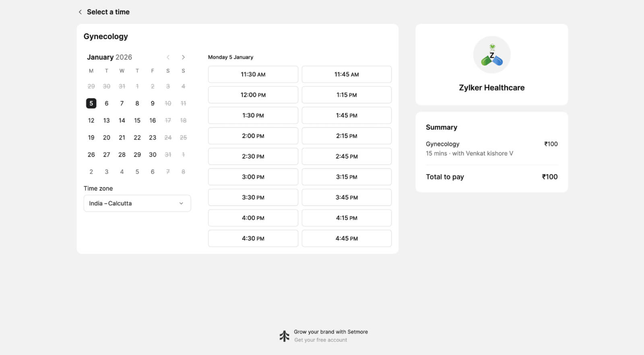Viewport: 644px width, 355px height.
Task: Pick the 15th on the calendar
Action: click(137, 120)
